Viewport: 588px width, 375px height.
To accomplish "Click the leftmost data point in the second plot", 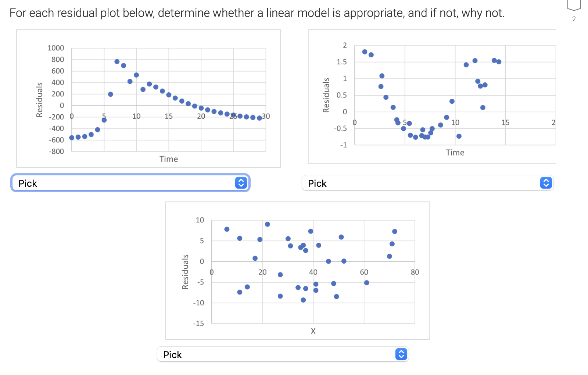I will point(364,51).
